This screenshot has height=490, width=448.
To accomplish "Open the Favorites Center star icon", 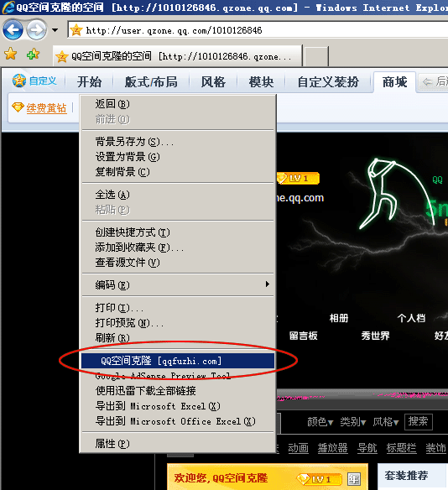I will pyautogui.click(x=11, y=54).
